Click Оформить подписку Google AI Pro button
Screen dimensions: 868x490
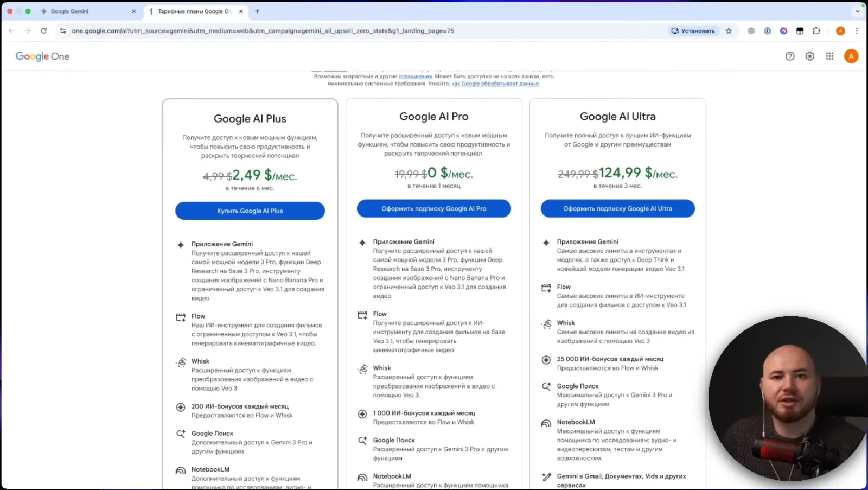coord(434,208)
